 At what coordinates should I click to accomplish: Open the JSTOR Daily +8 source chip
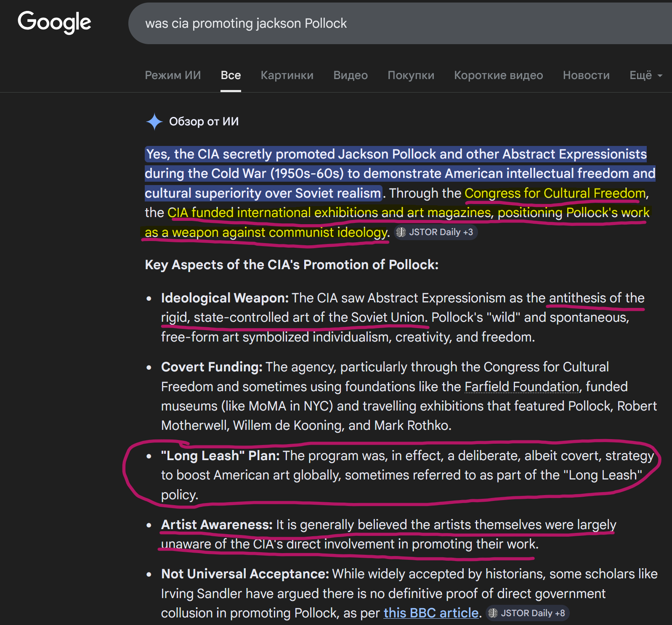point(527,613)
